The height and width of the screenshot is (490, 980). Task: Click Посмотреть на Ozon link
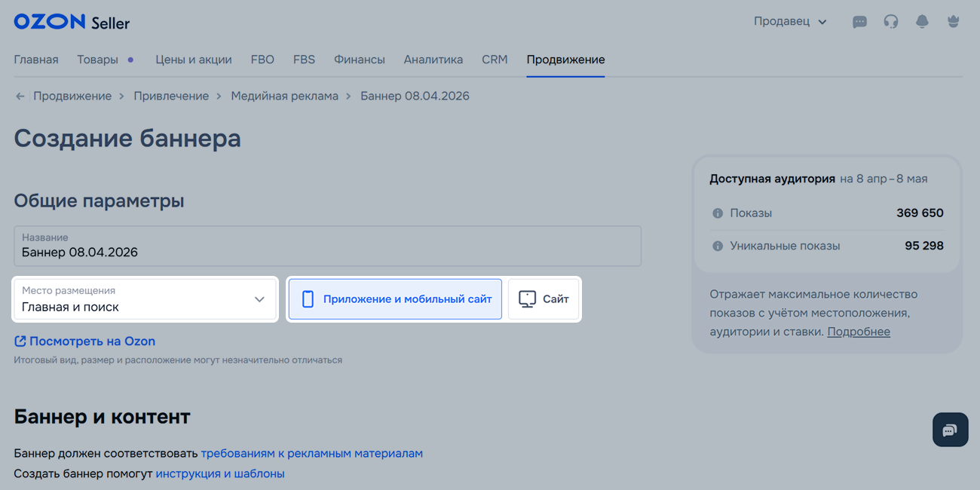(85, 341)
